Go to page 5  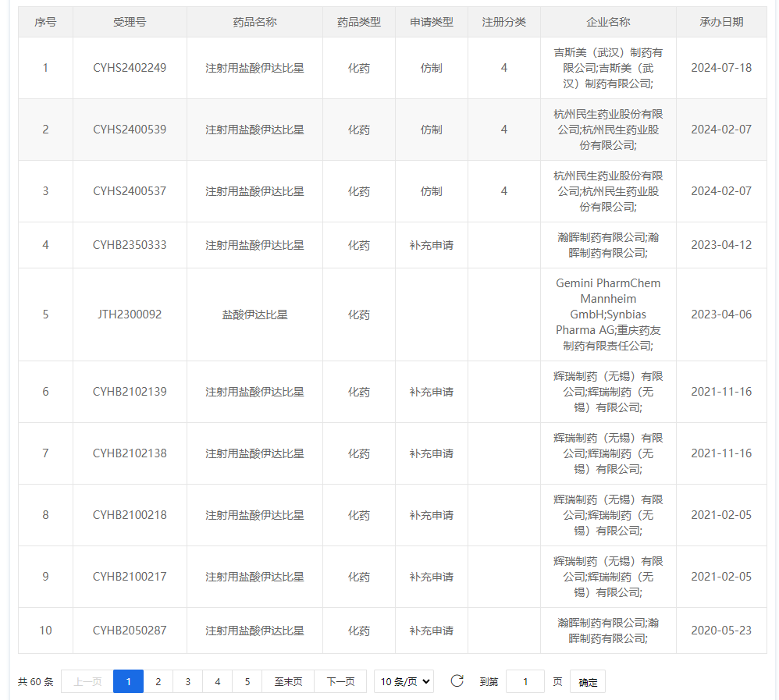pyautogui.click(x=247, y=681)
